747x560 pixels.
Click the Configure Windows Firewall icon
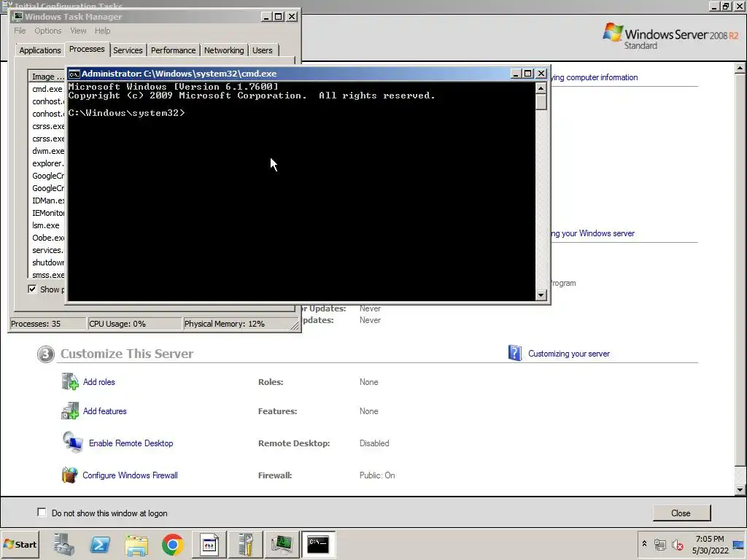coord(69,475)
